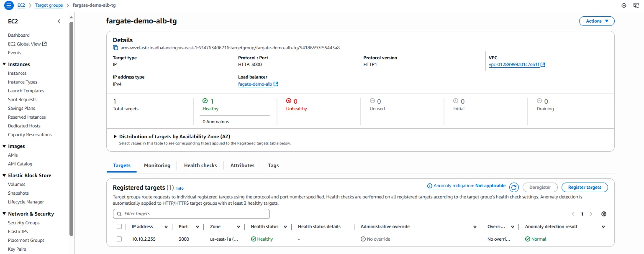Click the us-east-1a zone cell
644x254 pixels.
click(224, 239)
